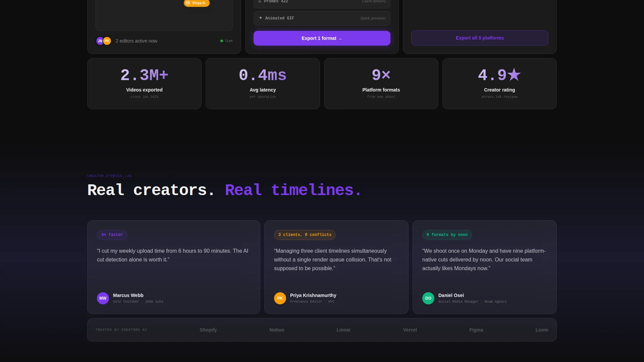Click the Notion logo text
644x362 pixels.
(x=277, y=330)
